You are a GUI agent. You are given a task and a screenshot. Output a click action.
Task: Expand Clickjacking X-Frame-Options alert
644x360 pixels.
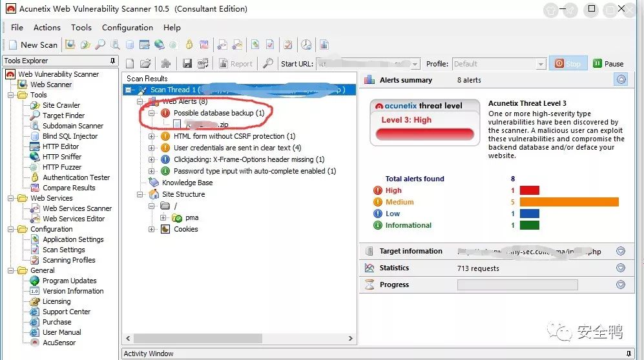pyautogui.click(x=152, y=159)
